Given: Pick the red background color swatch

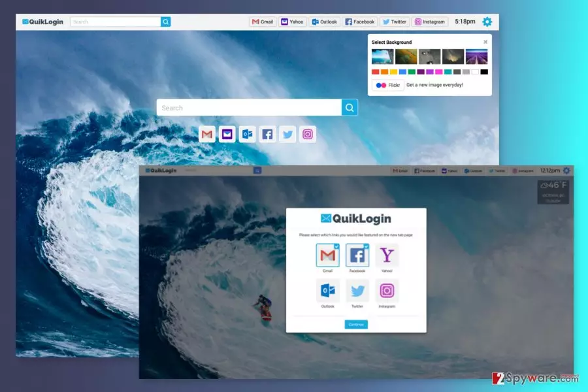Looking at the screenshot, I should (376, 72).
